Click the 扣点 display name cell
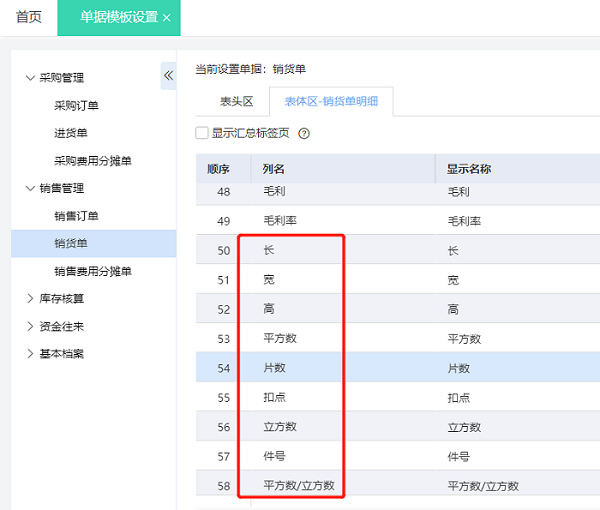The width and height of the screenshot is (600, 510). [460, 397]
